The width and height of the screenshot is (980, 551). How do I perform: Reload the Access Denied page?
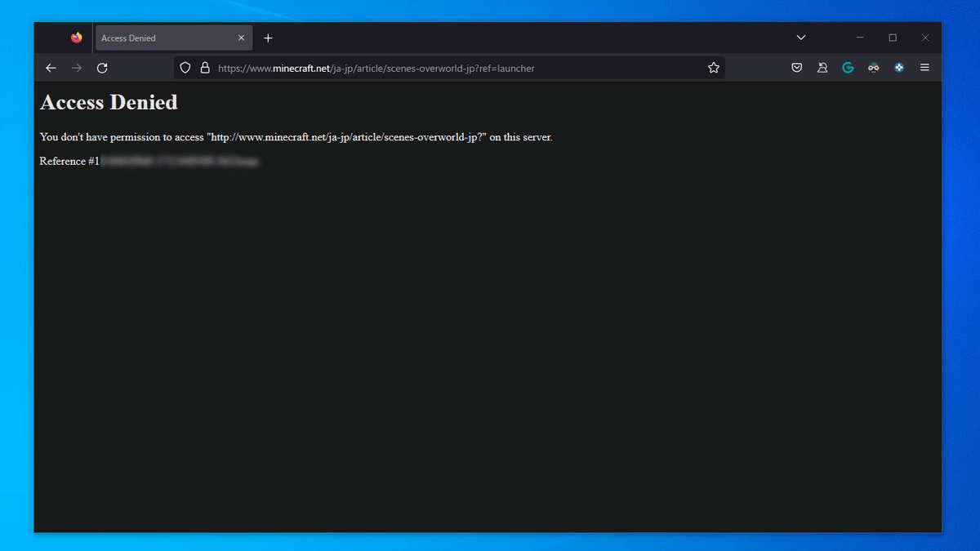pyautogui.click(x=101, y=68)
